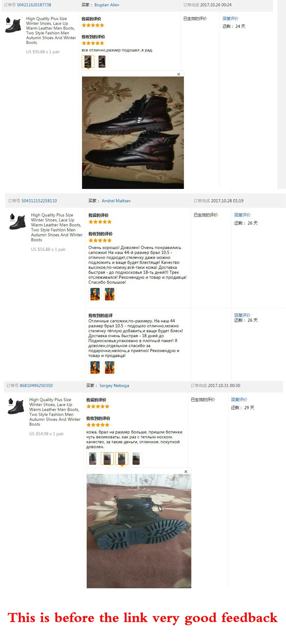Select fourth thumbnail in Sergey Neboga's review
The height and width of the screenshot is (644, 286).
136,459
